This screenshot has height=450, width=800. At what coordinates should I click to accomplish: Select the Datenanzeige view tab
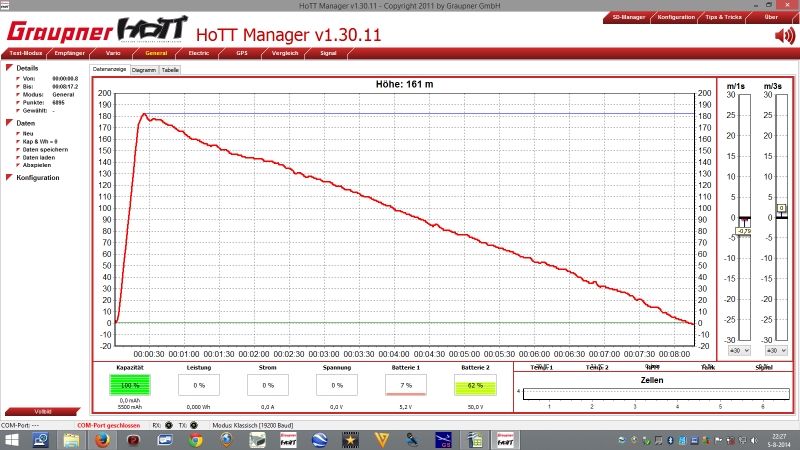click(x=110, y=69)
